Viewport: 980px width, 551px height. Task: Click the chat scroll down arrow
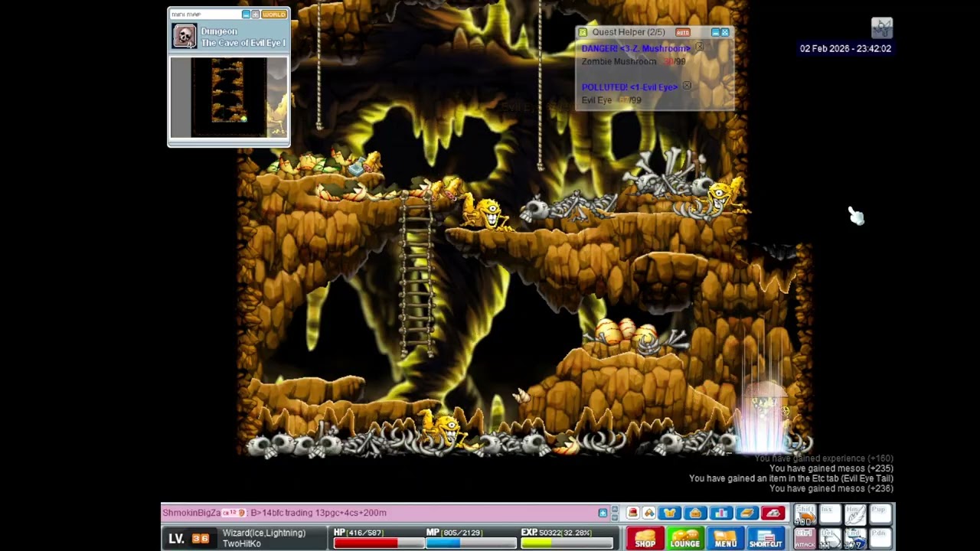pyautogui.click(x=614, y=517)
